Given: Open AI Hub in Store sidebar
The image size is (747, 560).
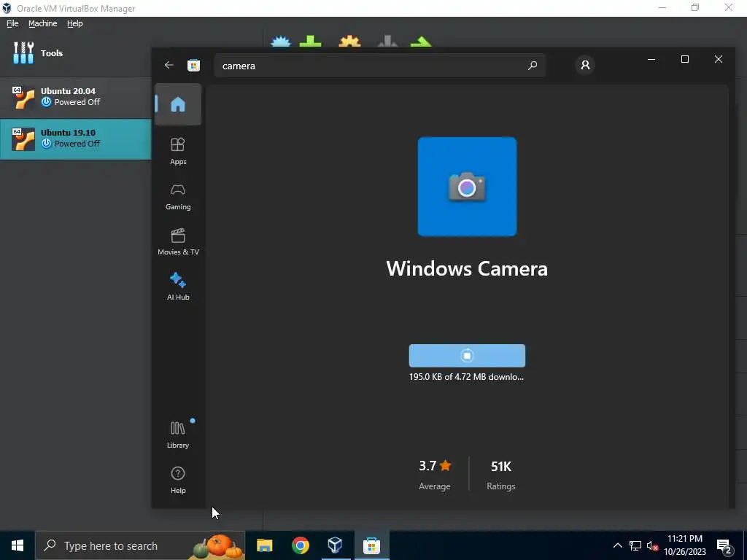Looking at the screenshot, I should click(178, 287).
